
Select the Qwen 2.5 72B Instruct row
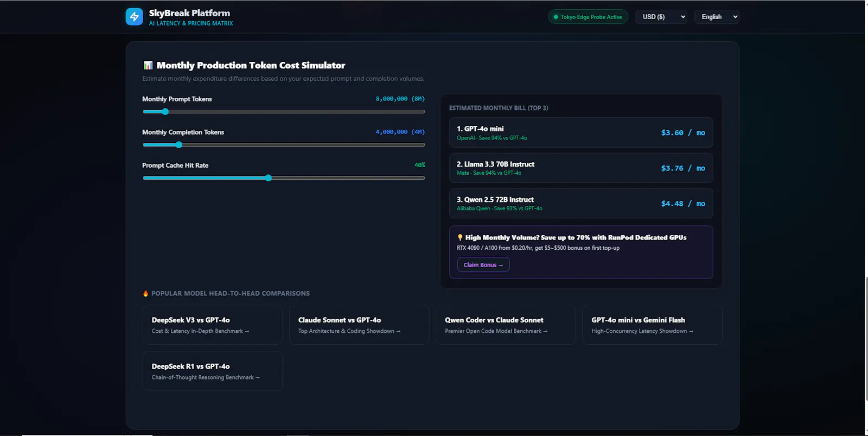click(581, 203)
